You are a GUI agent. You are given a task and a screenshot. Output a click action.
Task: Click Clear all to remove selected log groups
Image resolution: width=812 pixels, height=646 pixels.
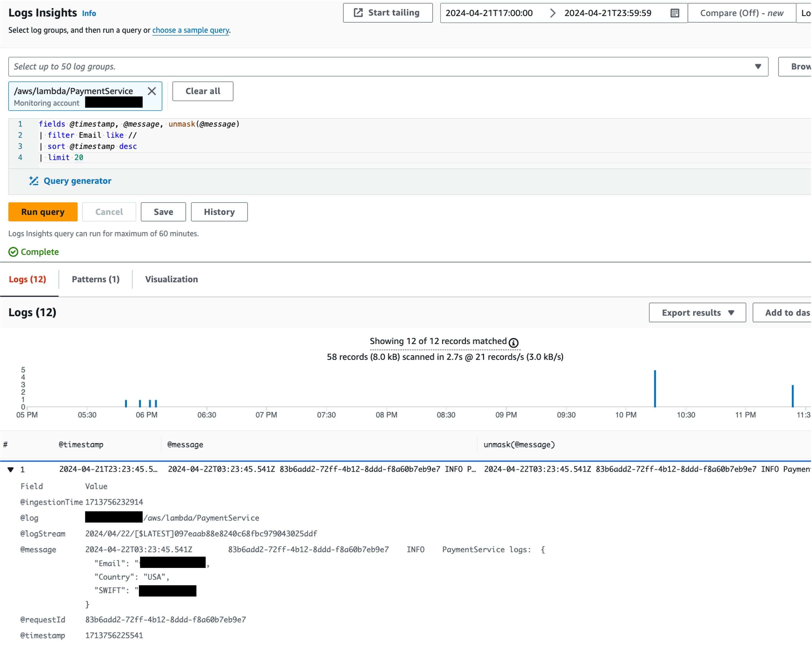point(203,91)
